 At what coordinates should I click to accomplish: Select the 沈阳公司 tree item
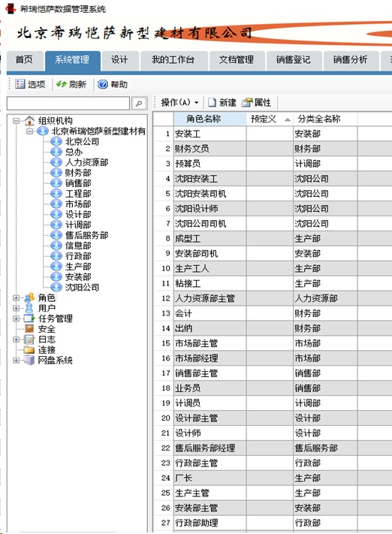[x=83, y=287]
